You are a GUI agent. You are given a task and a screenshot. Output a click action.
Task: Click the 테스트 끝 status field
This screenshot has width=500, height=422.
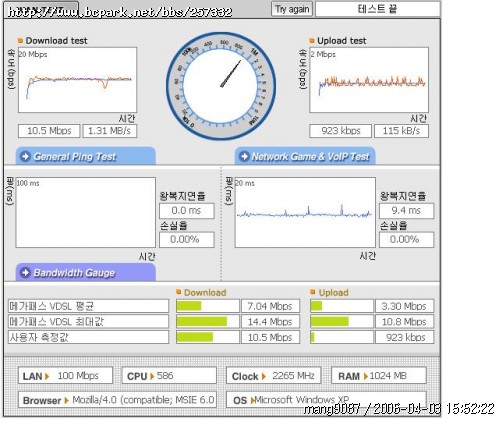point(378,9)
